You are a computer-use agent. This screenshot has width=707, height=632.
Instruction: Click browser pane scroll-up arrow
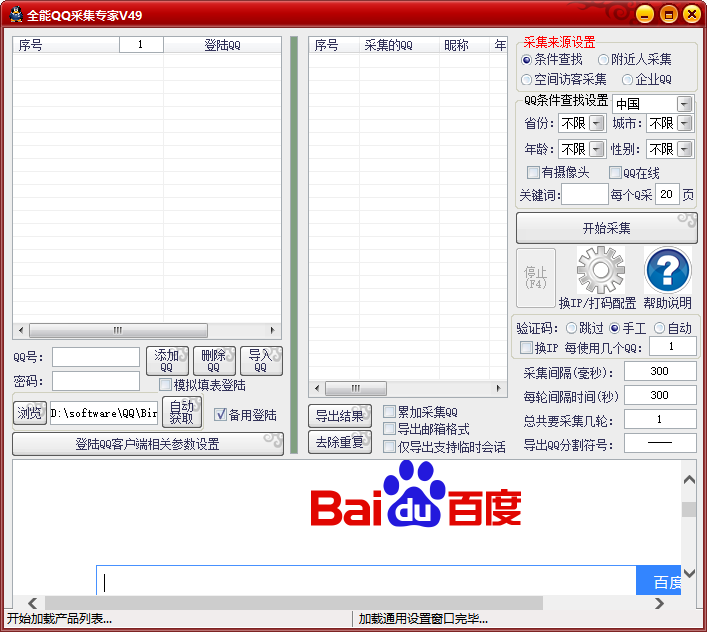[x=689, y=480]
